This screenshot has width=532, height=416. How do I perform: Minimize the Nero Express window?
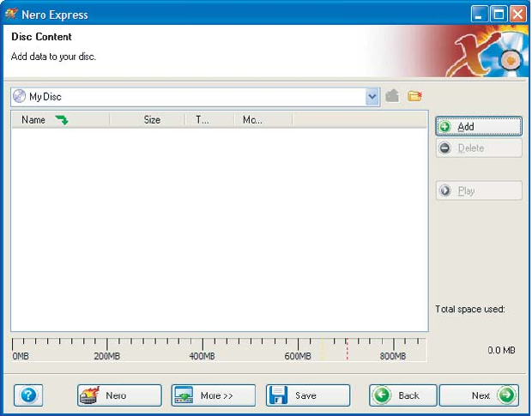479,15
